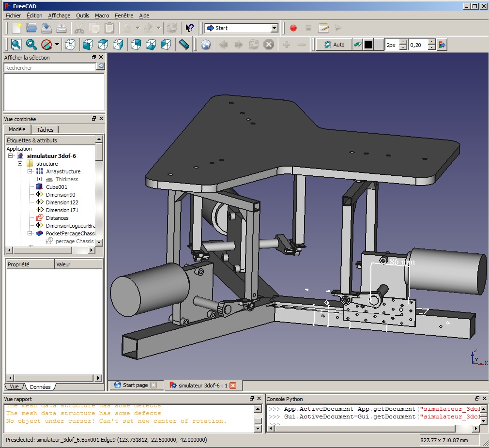The image size is (489, 448).
Task: Close the simulateur 3dof-6 document tab
Action: click(233, 386)
